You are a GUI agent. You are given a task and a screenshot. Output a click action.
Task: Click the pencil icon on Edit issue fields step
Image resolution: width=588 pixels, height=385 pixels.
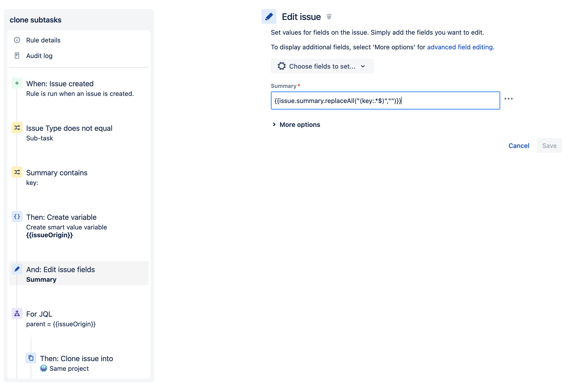pyautogui.click(x=17, y=269)
